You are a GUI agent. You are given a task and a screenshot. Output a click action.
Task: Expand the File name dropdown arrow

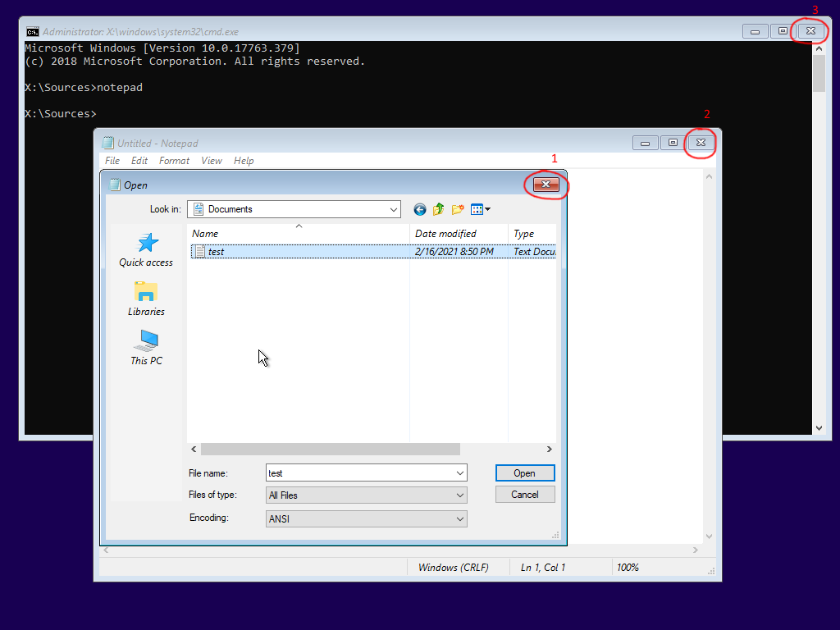(460, 473)
